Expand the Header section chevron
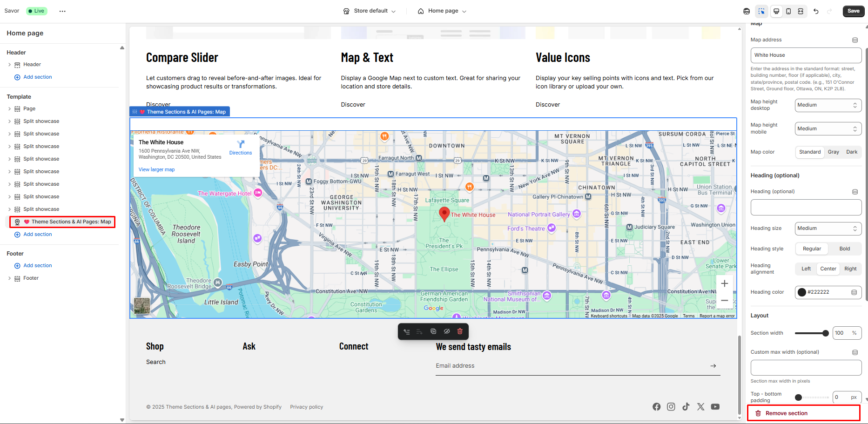 (x=9, y=65)
